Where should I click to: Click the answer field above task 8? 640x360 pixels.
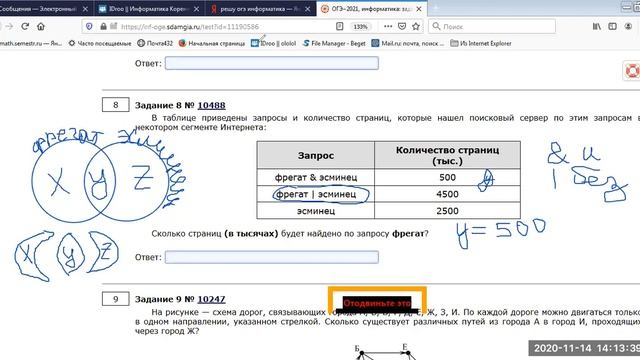(271, 63)
